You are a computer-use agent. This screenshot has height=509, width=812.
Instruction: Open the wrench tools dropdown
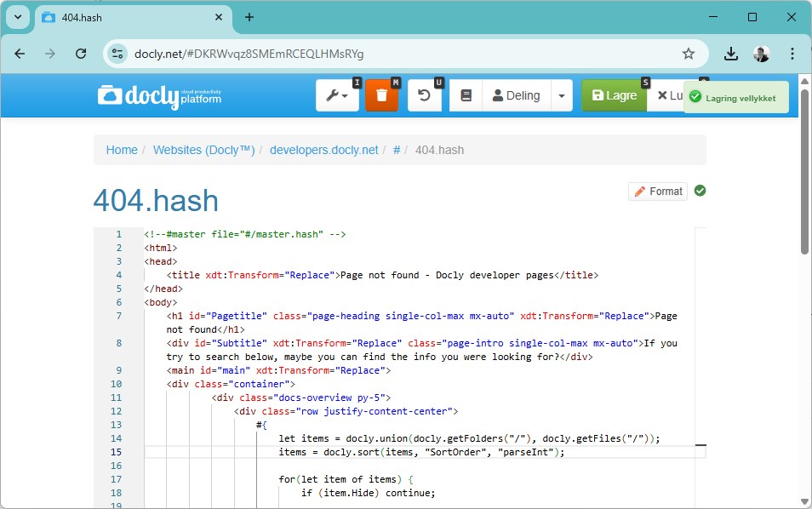point(337,96)
